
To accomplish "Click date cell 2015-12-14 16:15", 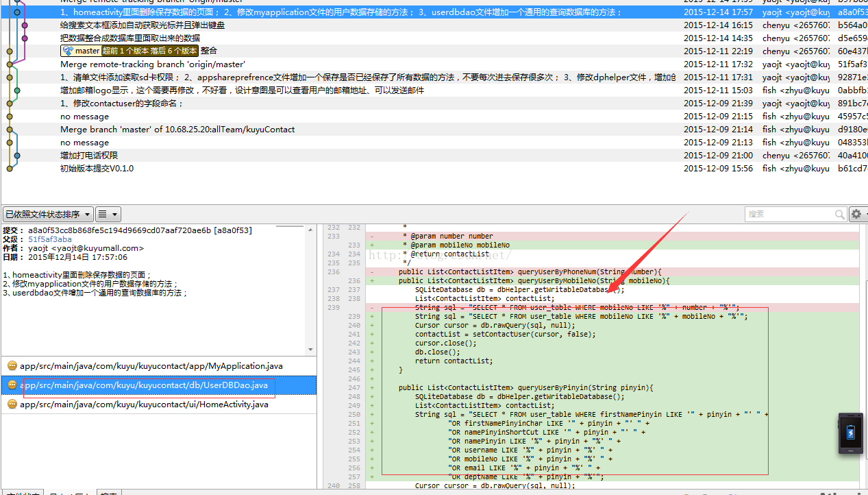I will (718, 25).
